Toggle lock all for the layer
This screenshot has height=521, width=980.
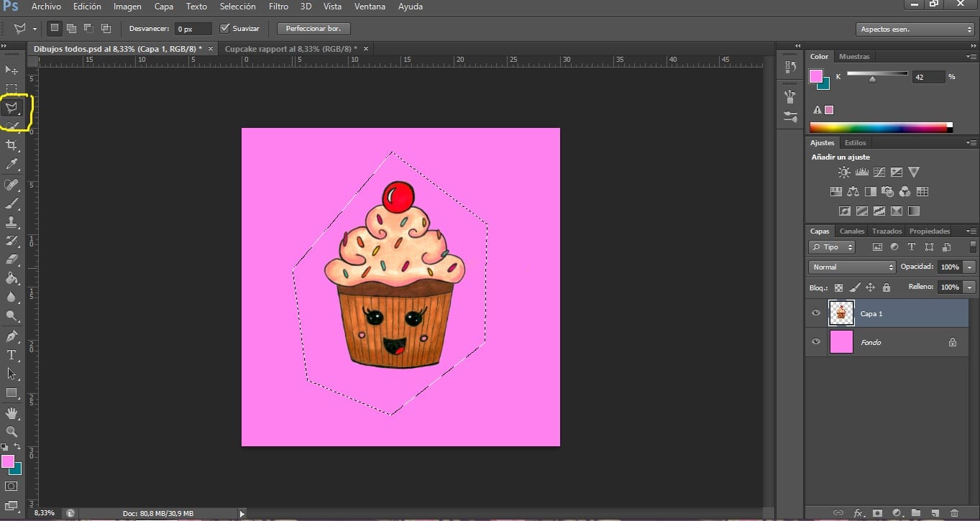point(886,287)
